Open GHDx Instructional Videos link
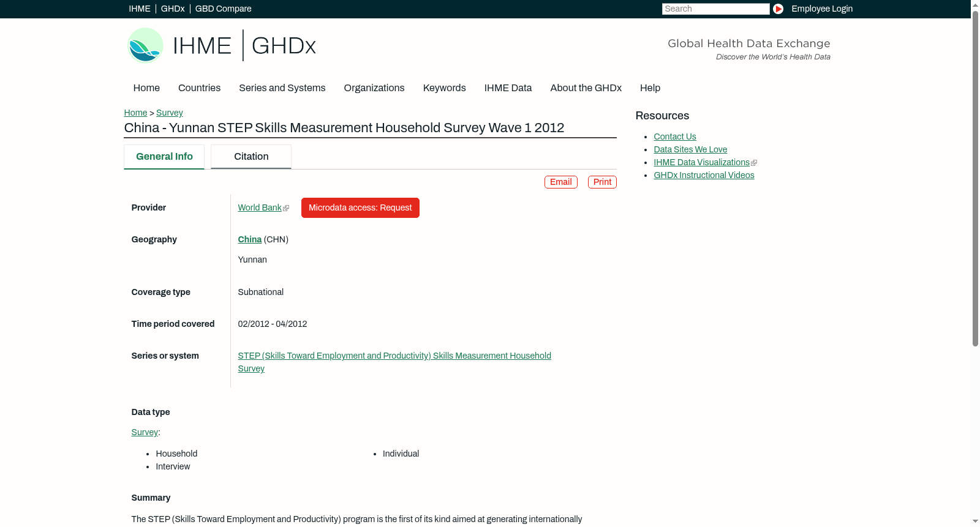Image resolution: width=980 pixels, height=527 pixels. point(704,176)
